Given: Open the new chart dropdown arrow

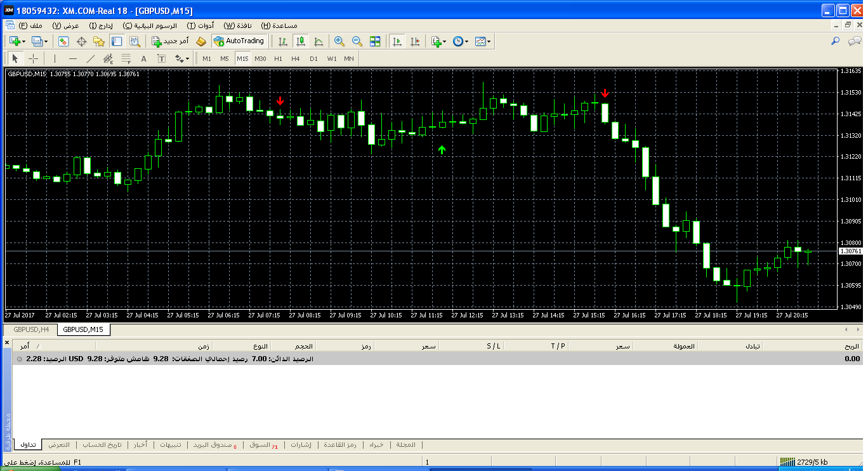Looking at the screenshot, I should coord(23,41).
